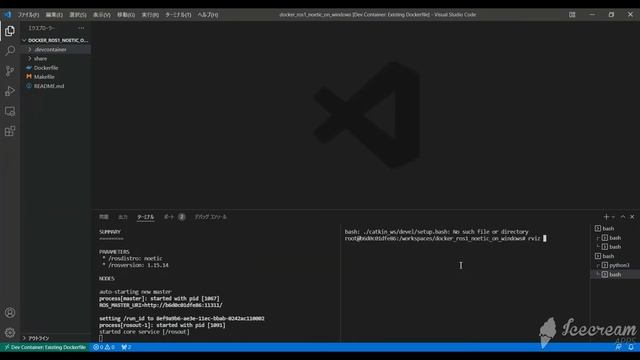Image resolution: width=640 pixels, height=360 pixels.
Task: Open the Explorer panel more actions (...) menu
Action: coord(81,28)
